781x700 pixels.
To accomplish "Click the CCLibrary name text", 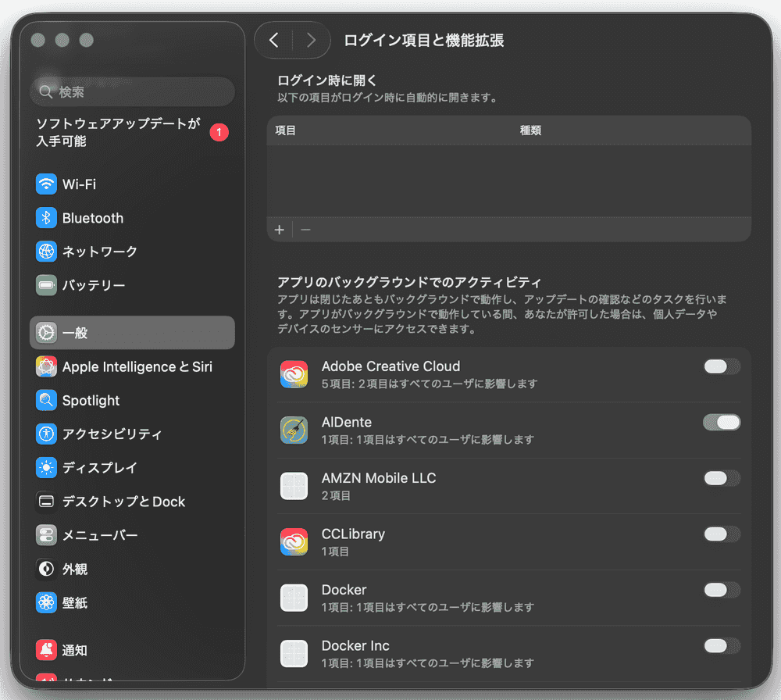I will pyautogui.click(x=353, y=534).
